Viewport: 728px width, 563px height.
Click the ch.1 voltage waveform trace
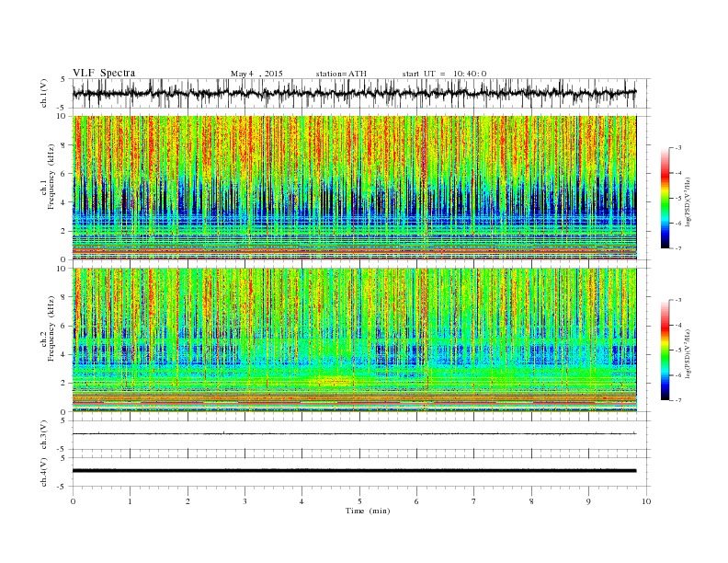[x=354, y=93]
